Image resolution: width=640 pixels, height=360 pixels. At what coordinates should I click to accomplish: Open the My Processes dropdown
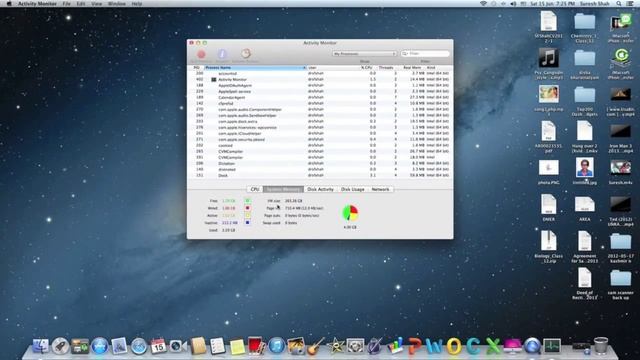364,53
